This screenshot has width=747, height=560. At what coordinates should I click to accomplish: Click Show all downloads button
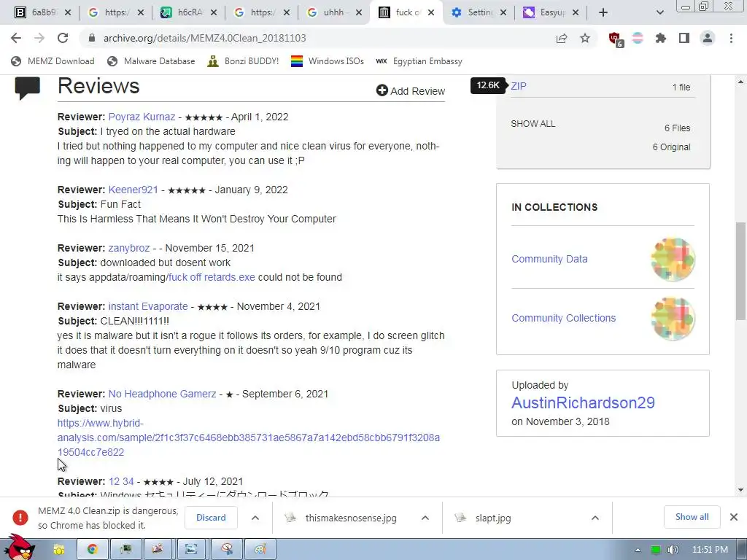tap(692, 517)
